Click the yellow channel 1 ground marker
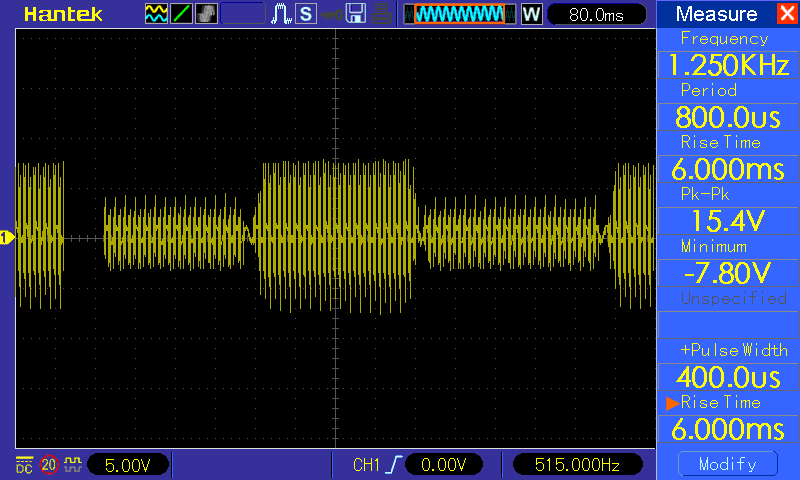 point(7,238)
